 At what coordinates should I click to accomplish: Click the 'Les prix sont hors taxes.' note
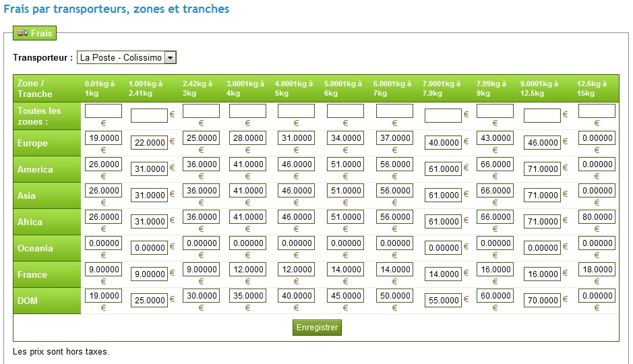click(x=61, y=351)
